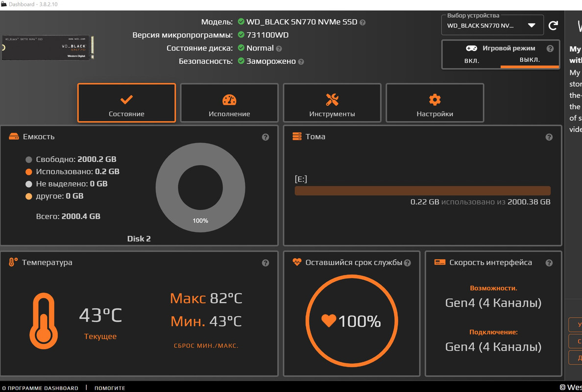Screen dimensions: 582x392
Task: Open help for the Емкость panel
Action: (266, 137)
